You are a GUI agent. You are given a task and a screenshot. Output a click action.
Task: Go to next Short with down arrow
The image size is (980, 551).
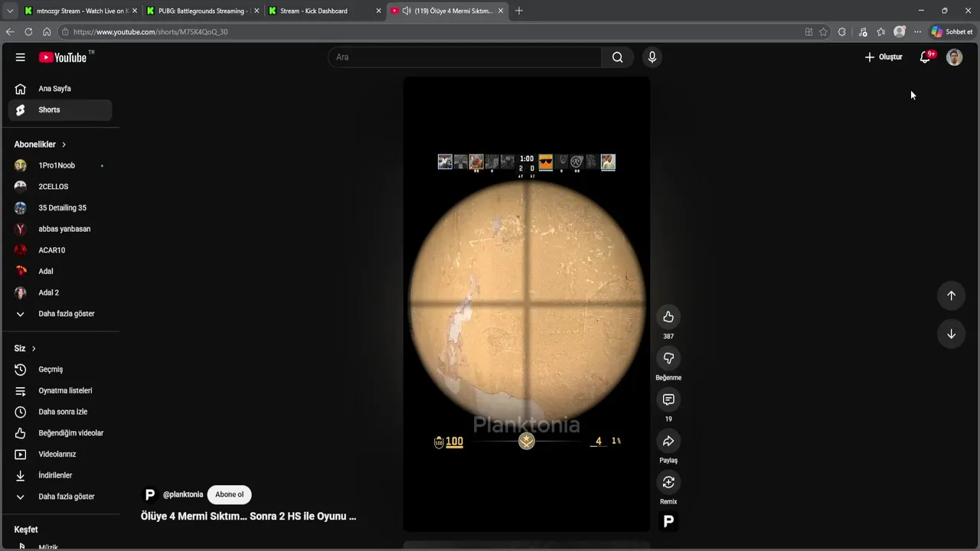[951, 334]
